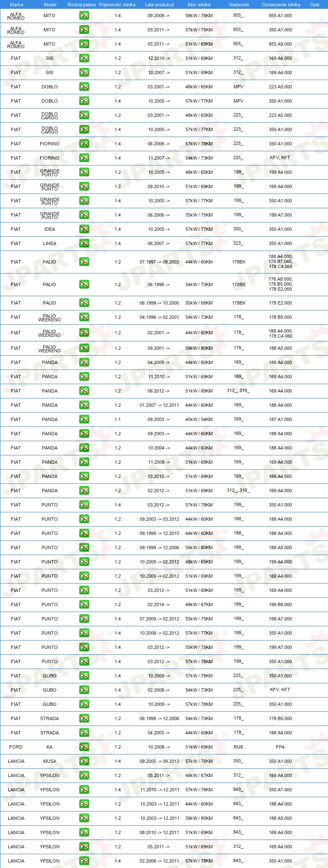Click the fuel icon in the Fiorino 11.2007 row
Viewport: 328px width, 868px height.
(84, 158)
